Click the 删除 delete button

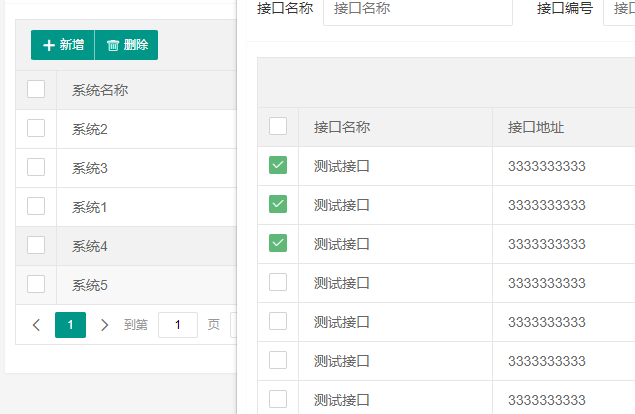click(x=127, y=45)
